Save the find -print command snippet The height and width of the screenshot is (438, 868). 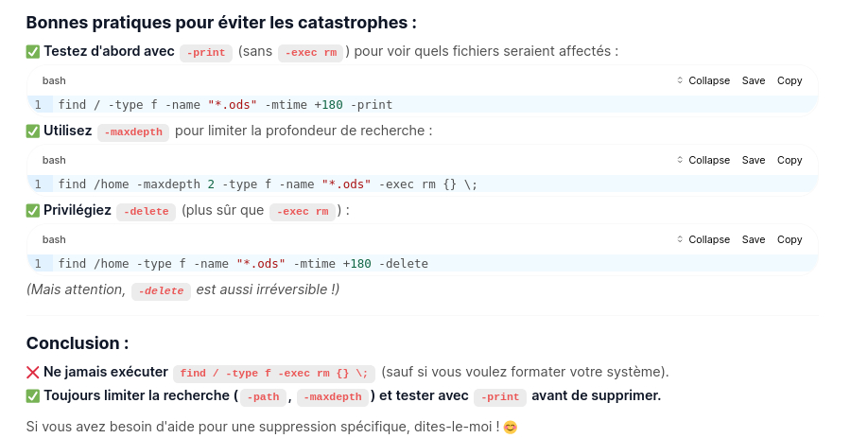754,80
